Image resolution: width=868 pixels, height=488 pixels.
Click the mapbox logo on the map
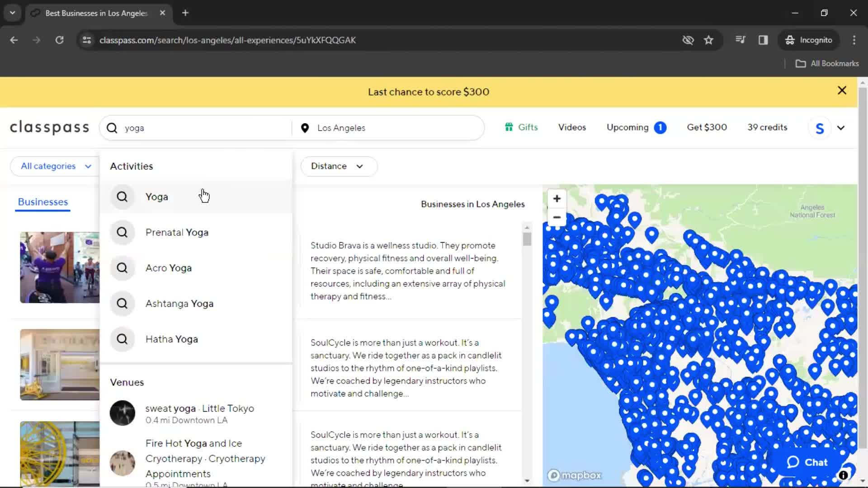[575, 475]
